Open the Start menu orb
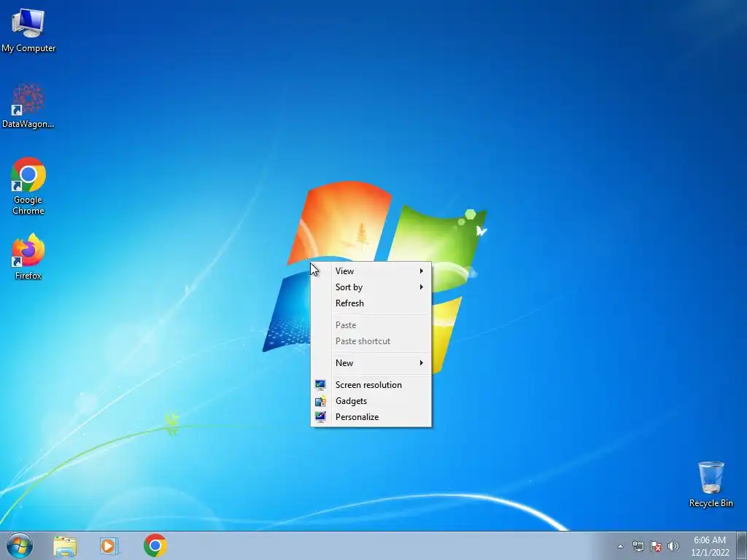Image resolution: width=747 pixels, height=560 pixels. 20,545
